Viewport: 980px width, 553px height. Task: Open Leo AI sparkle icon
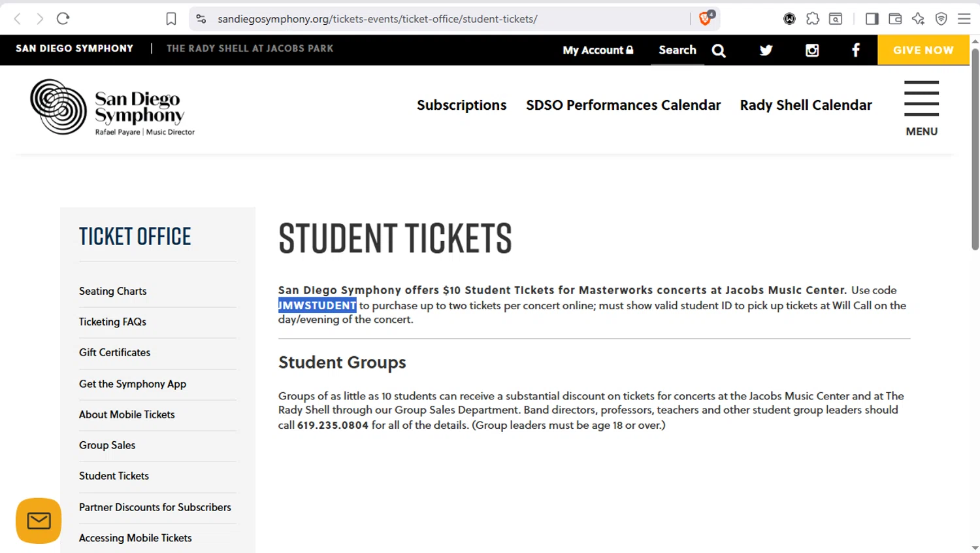click(918, 19)
